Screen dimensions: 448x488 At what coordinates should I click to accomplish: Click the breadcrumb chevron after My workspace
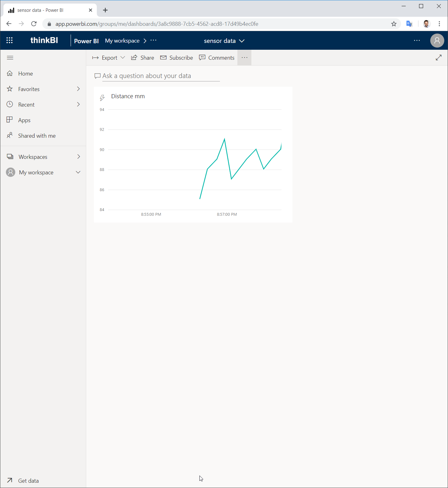(145, 41)
